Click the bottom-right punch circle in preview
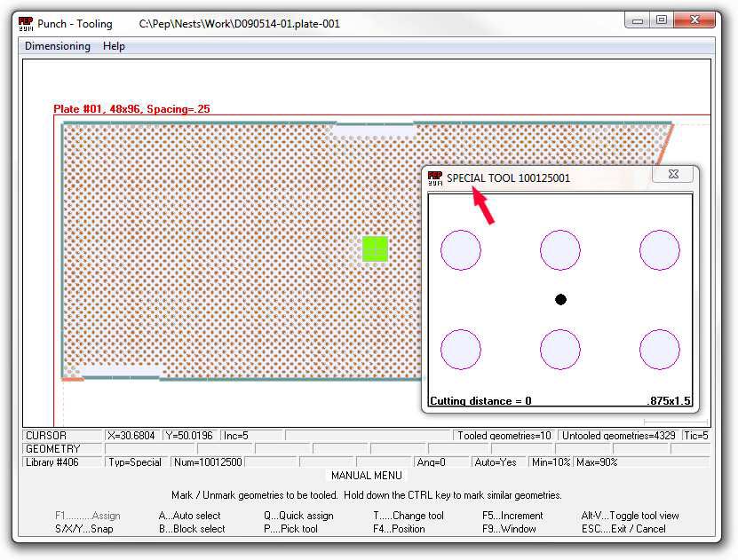738x560 pixels. (659, 350)
